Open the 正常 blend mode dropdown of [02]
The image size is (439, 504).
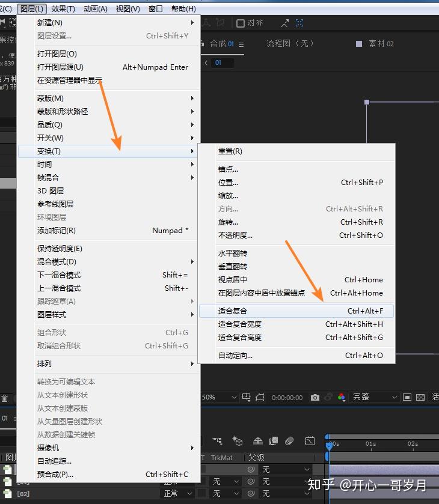(x=177, y=493)
